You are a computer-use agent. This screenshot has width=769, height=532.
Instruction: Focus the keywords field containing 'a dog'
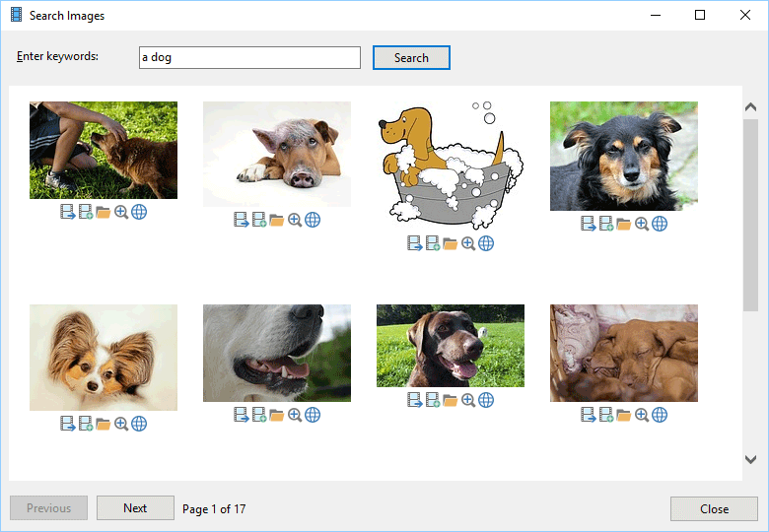[249, 58]
